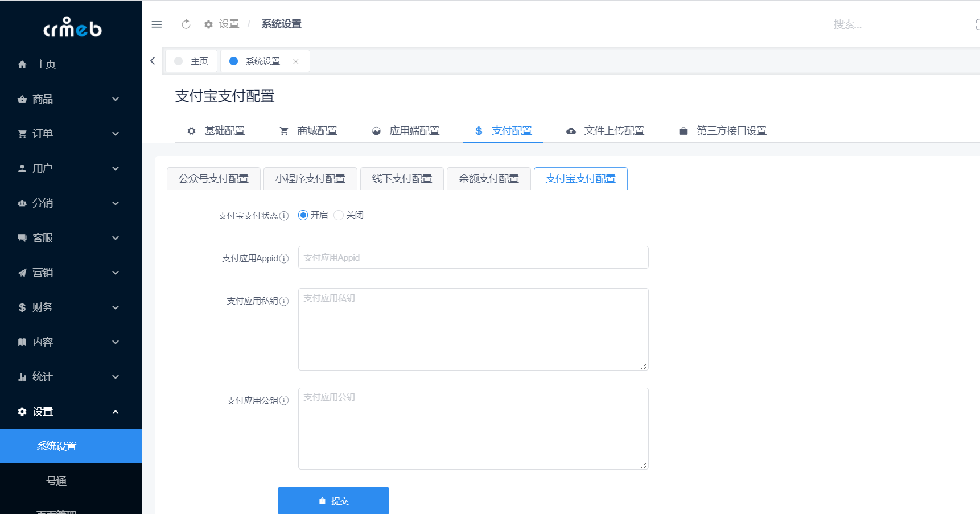Click info icon next to 支付宝支付状态
The height and width of the screenshot is (514, 980).
284,216
